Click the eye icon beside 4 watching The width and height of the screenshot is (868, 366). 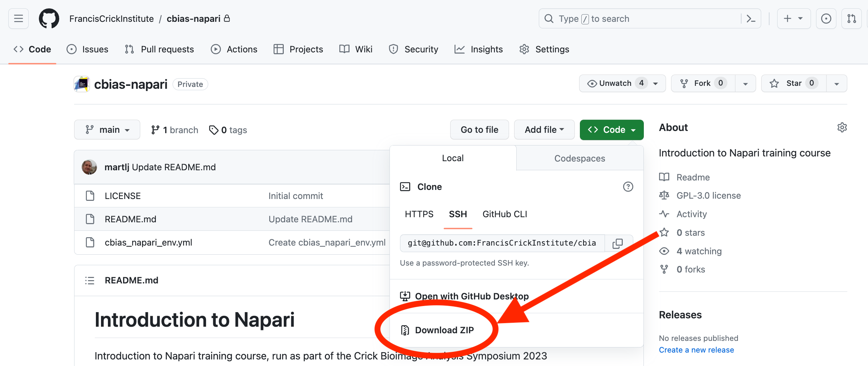(x=664, y=251)
